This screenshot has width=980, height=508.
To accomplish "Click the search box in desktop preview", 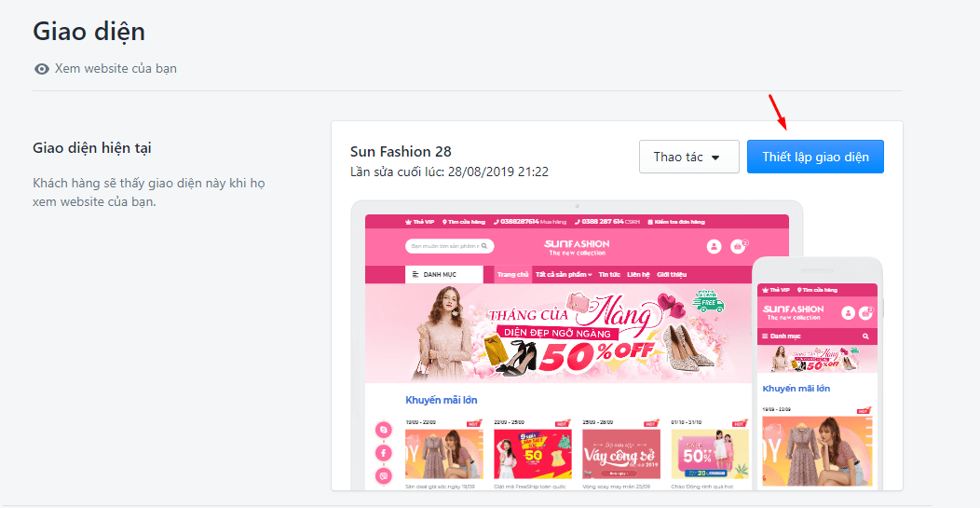I will point(449,246).
